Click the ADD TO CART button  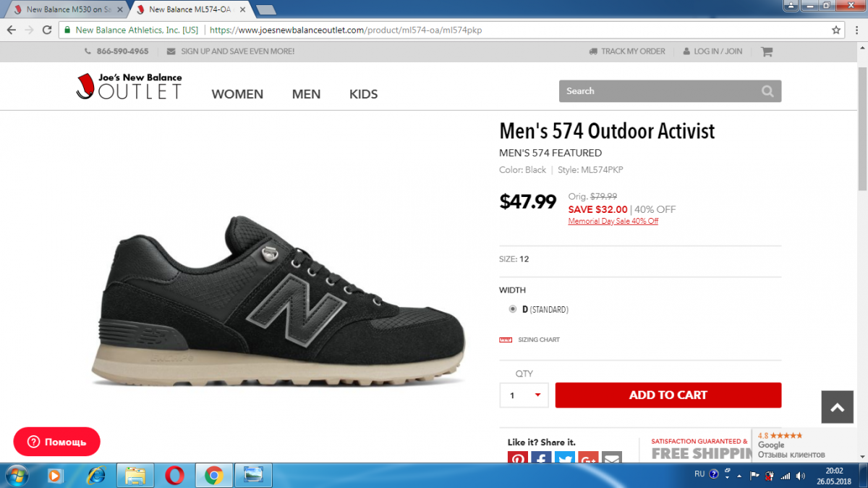(668, 395)
